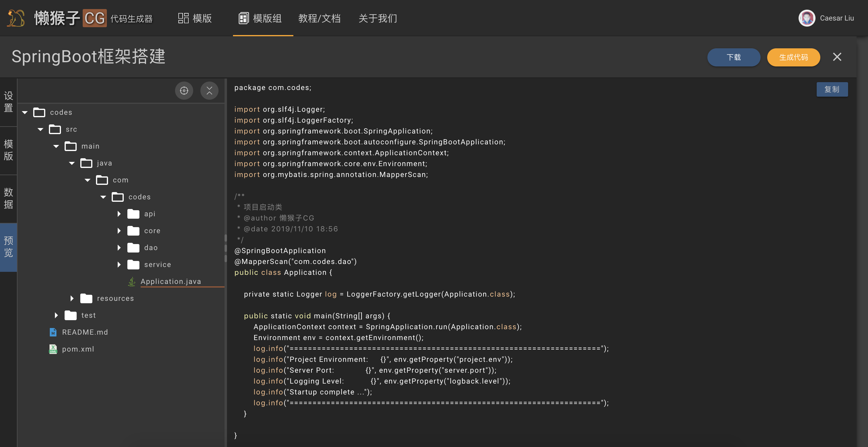868x447 pixels.
Task: Select the README.md markdown icon
Action: (53, 332)
